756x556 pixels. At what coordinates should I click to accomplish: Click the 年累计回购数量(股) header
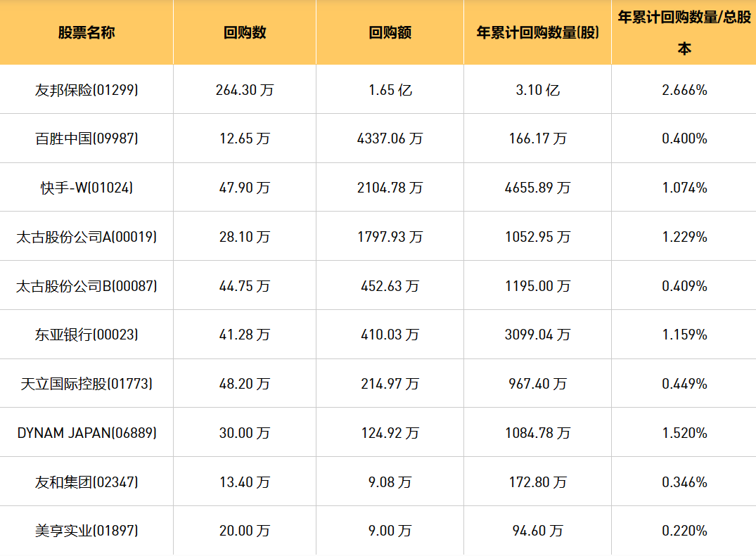537,32
